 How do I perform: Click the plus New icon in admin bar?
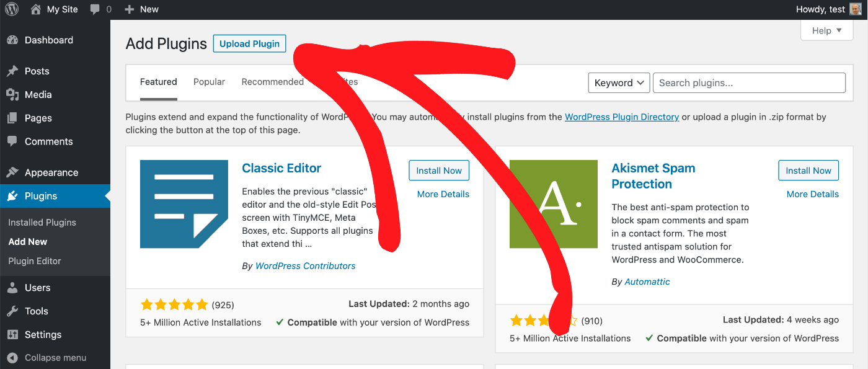[129, 9]
